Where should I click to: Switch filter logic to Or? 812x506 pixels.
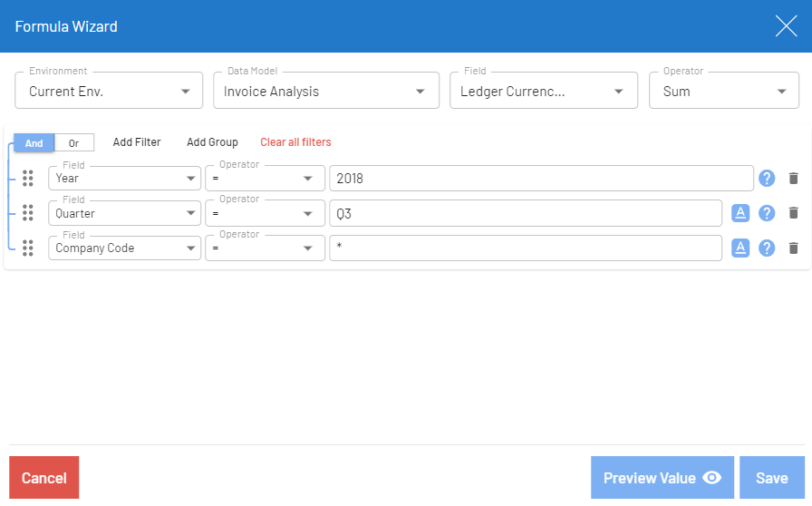coord(74,143)
